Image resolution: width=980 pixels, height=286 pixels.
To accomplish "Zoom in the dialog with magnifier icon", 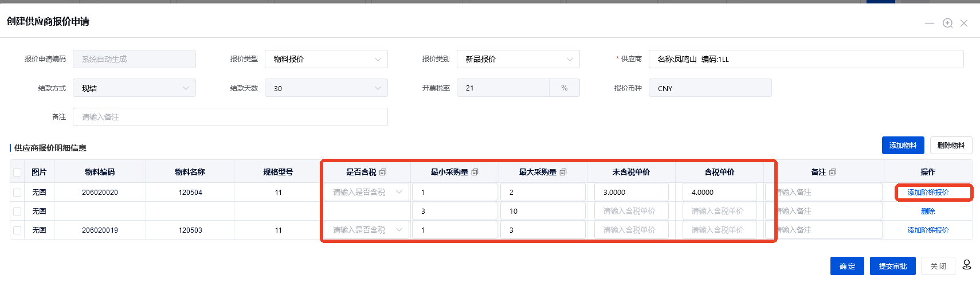I will (x=948, y=23).
